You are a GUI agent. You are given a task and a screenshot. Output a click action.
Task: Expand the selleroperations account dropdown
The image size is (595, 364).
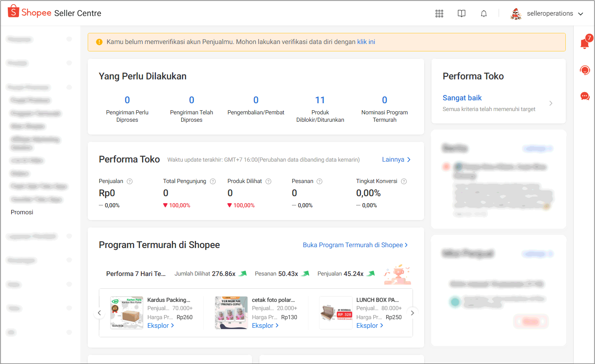(581, 14)
